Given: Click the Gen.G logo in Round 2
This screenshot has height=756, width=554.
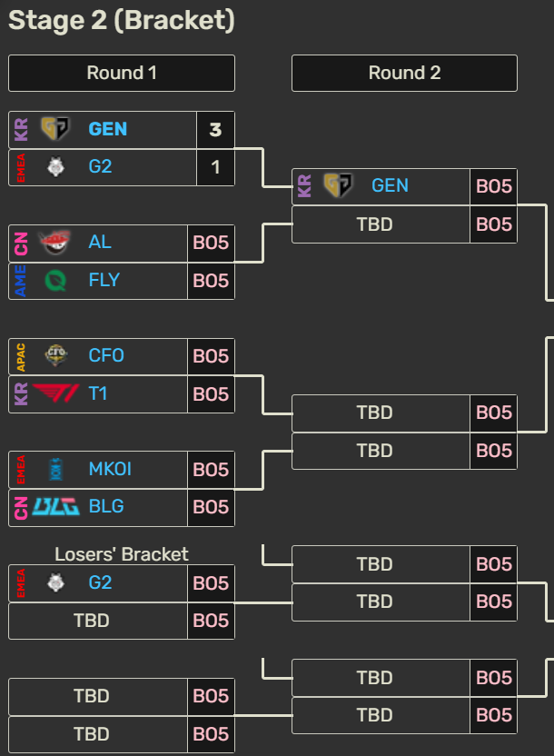Looking at the screenshot, I should (338, 185).
